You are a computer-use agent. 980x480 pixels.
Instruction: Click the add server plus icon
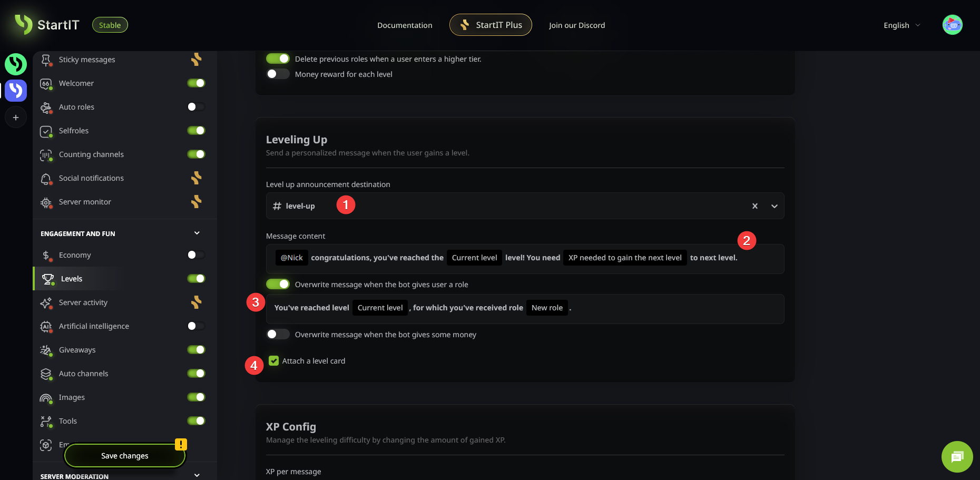click(16, 117)
